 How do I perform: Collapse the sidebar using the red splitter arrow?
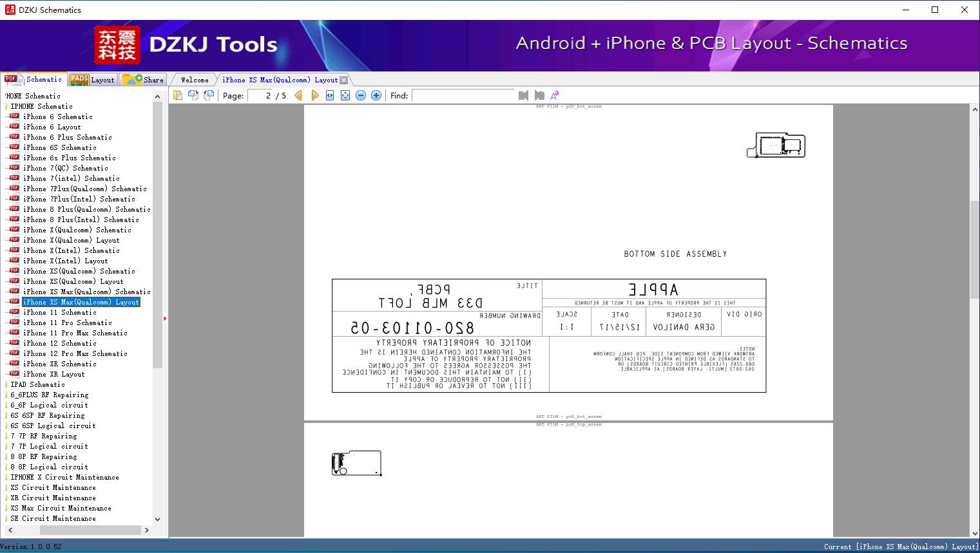tap(165, 318)
